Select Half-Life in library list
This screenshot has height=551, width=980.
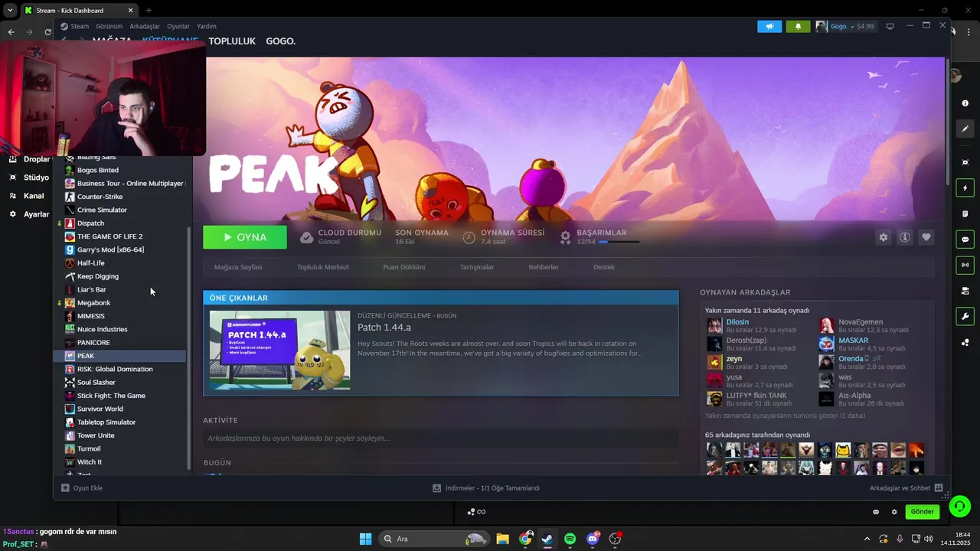pos(90,263)
